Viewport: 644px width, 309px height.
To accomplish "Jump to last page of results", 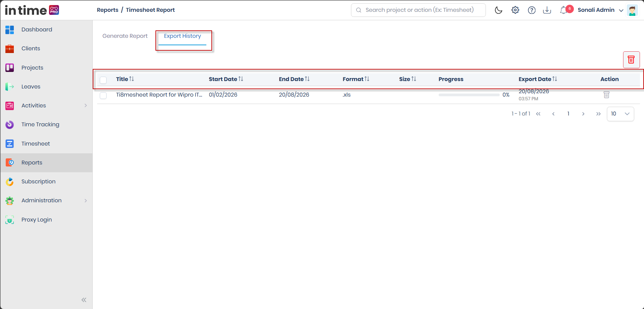I will coord(598,114).
